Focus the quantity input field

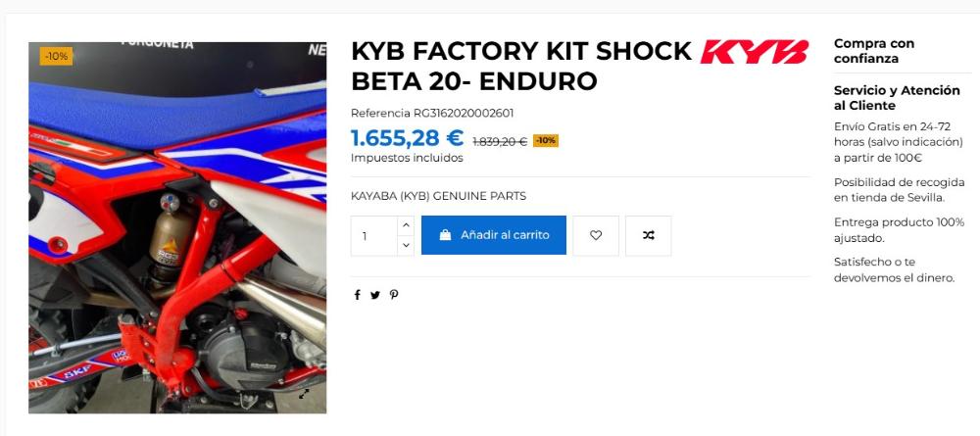pyautogui.click(x=373, y=235)
